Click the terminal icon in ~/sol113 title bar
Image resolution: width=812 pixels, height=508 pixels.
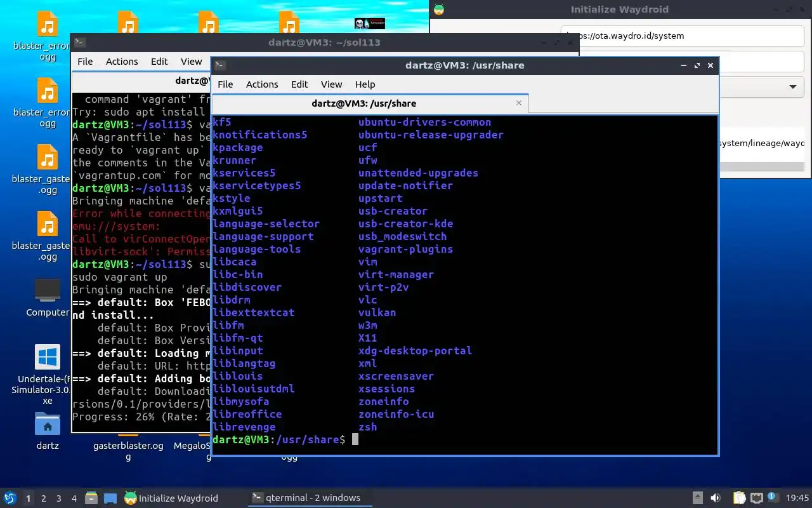coord(79,43)
